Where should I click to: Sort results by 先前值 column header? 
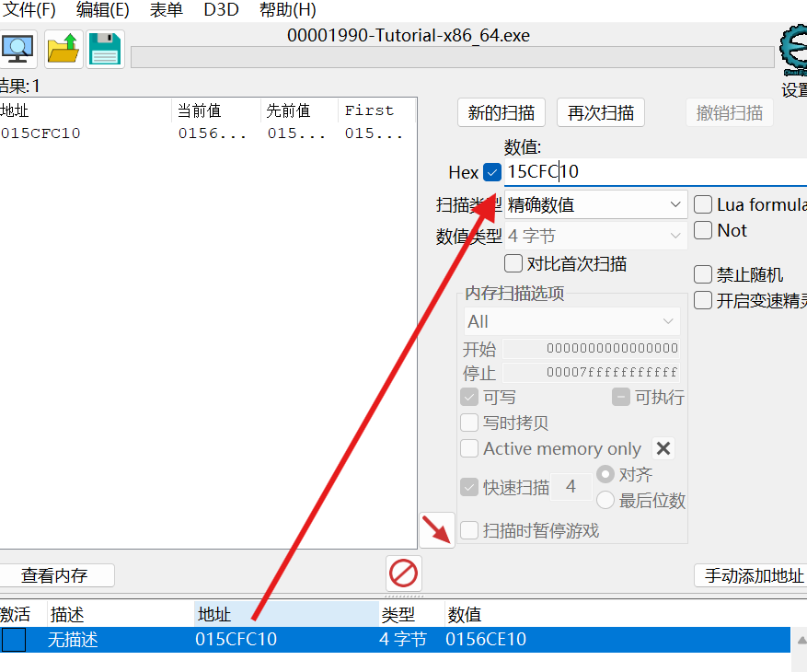coord(300,110)
